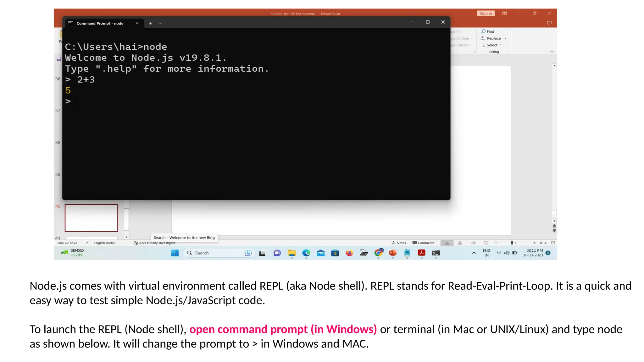Click Sign in button in PowerPoint

tap(486, 13)
